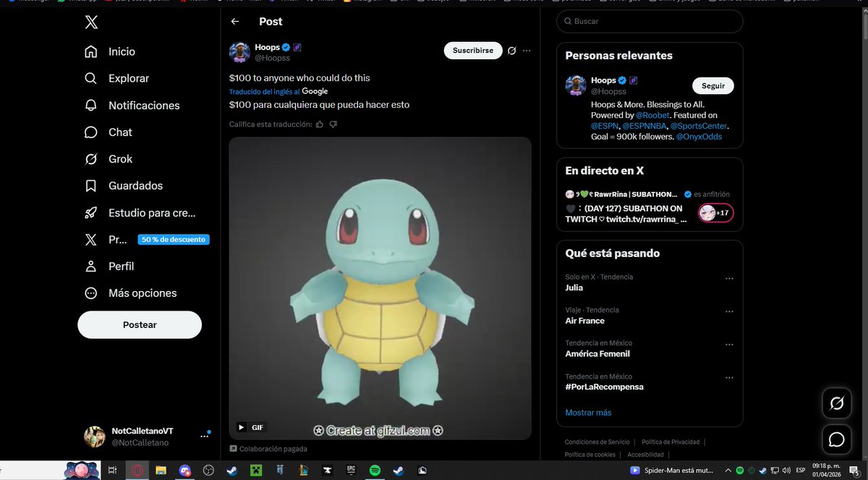Click Grok icon beside Suscribirse button
The height and width of the screenshot is (480, 868).
511,51
